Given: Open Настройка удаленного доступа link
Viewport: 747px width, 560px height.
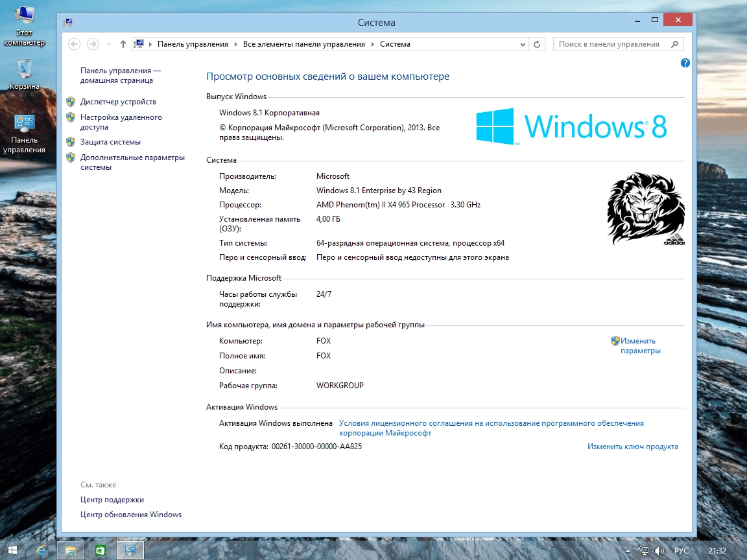Looking at the screenshot, I should (x=121, y=122).
